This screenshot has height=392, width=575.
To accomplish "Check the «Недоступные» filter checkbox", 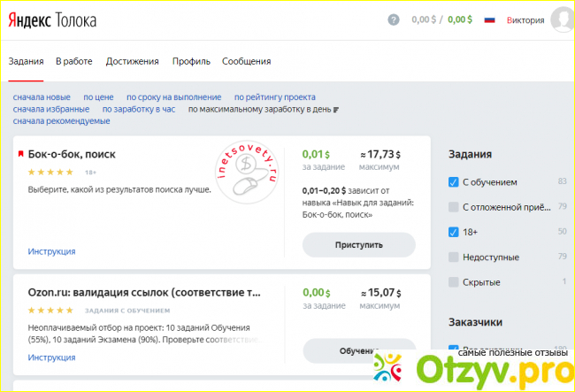I will click(454, 257).
